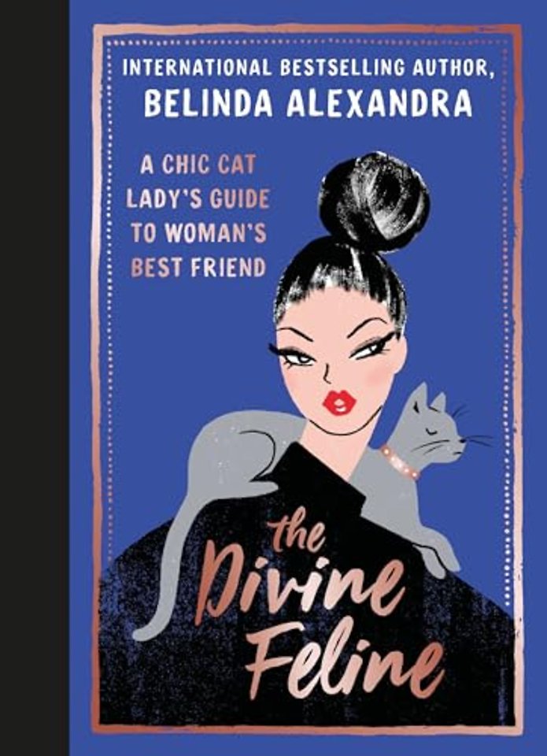
Task: Select the black strip beside the cover
Action: pyautogui.click(x=34, y=378)
